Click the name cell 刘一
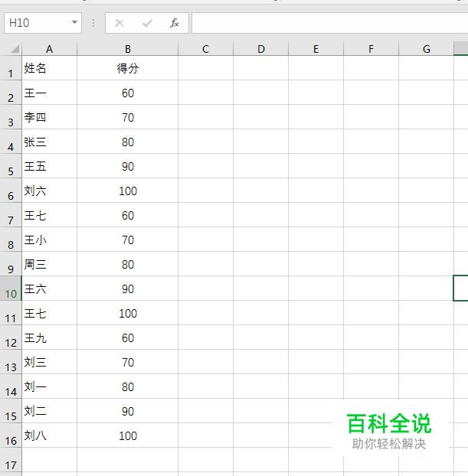This screenshot has width=468, height=476. coord(50,386)
